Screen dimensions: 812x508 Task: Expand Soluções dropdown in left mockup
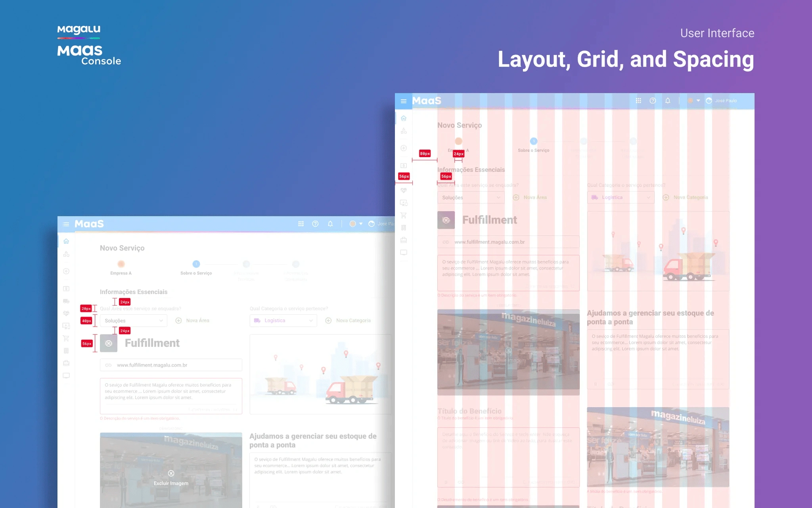click(x=133, y=321)
